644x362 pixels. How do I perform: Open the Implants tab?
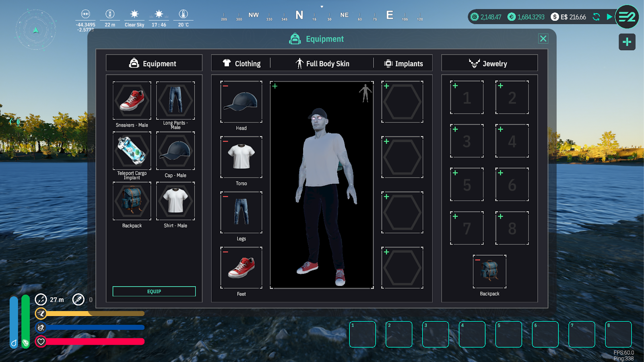[x=403, y=64]
